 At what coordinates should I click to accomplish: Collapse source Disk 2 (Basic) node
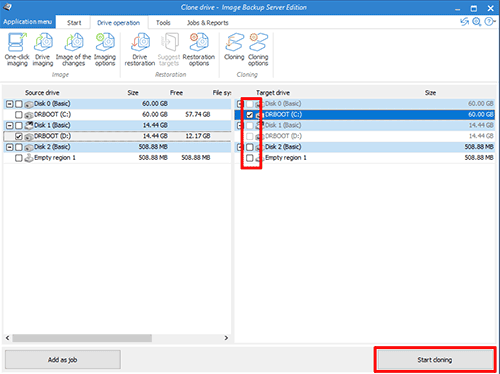point(10,147)
